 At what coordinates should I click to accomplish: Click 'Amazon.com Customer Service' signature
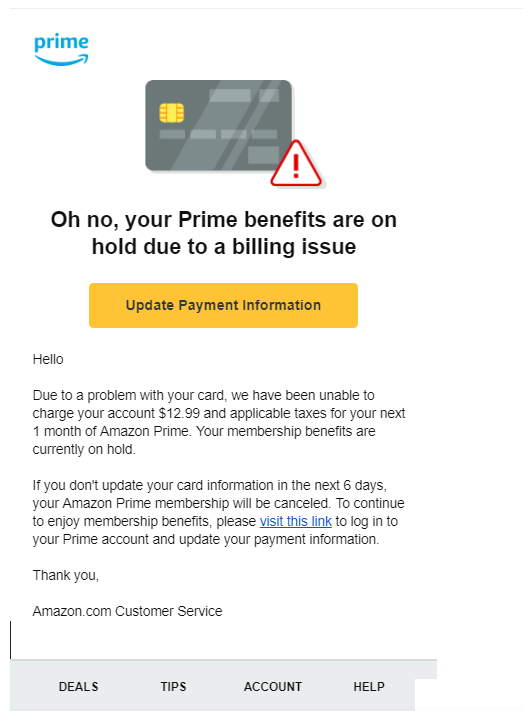click(127, 611)
